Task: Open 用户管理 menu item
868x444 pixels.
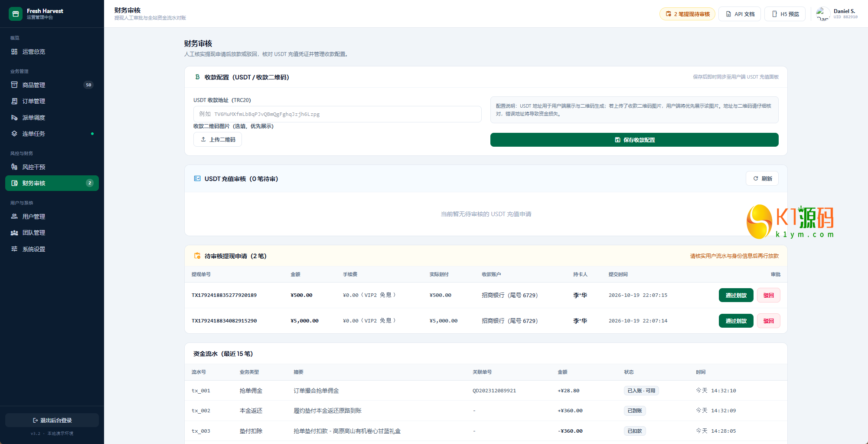Action: [52, 217]
